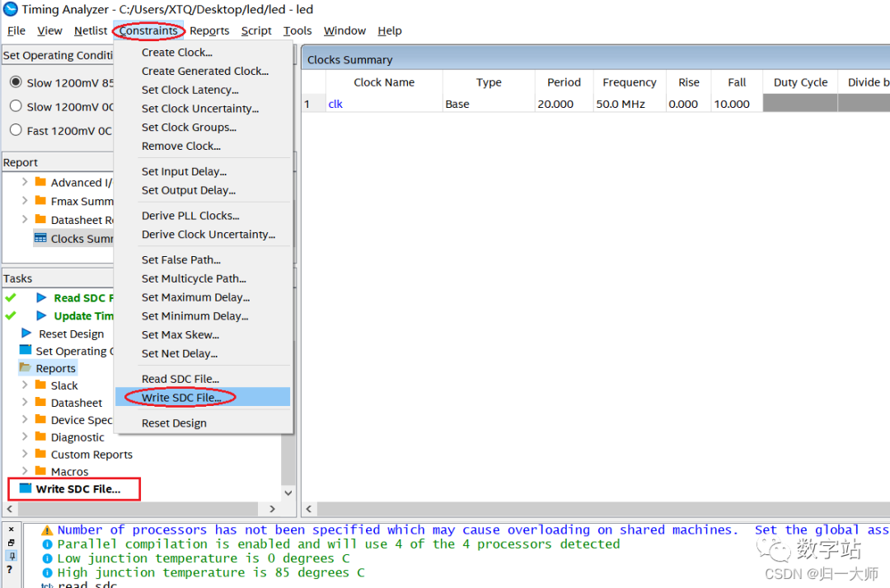Choose Reset Design in Constraints menu
Viewport: 890px width, 588px height.
coord(203,423)
